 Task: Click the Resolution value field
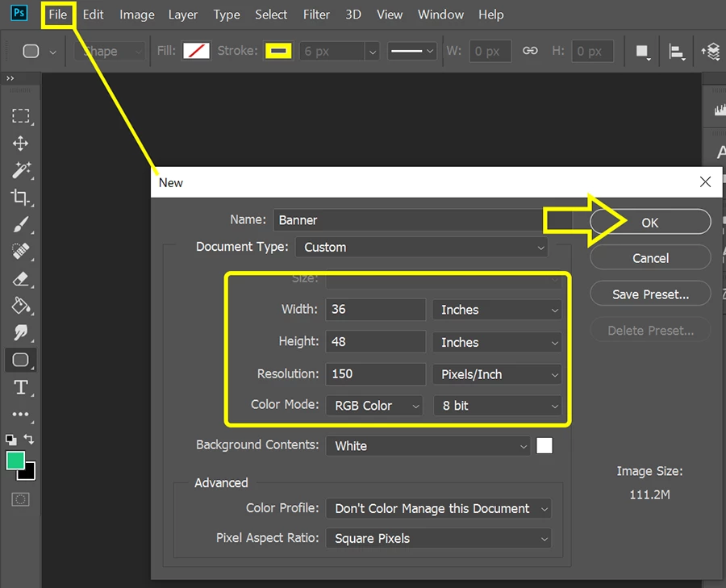coord(375,373)
